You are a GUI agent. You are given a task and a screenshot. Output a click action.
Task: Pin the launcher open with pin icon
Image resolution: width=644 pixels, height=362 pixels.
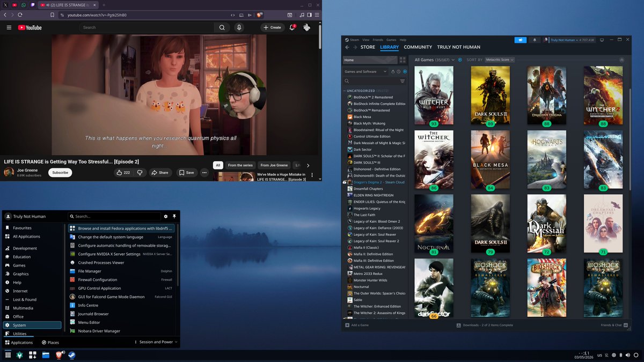[174, 216]
